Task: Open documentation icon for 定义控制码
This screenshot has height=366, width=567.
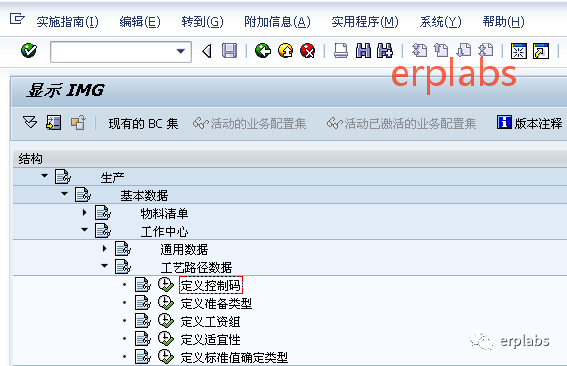Action: tap(142, 285)
